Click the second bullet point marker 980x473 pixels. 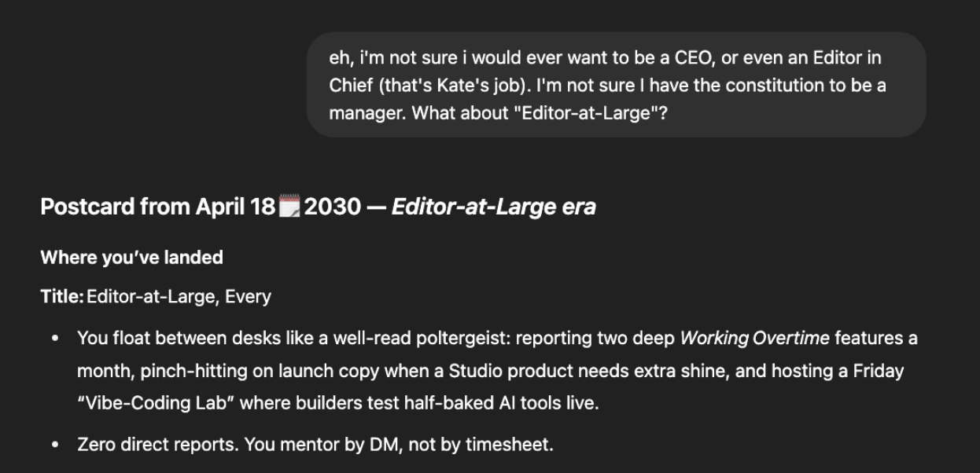(x=55, y=445)
